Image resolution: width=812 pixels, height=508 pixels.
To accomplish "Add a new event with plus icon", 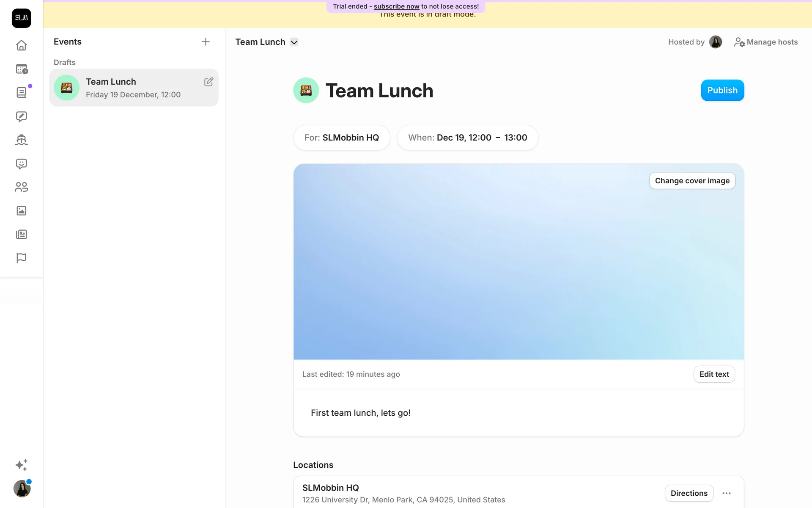I will pyautogui.click(x=206, y=41).
